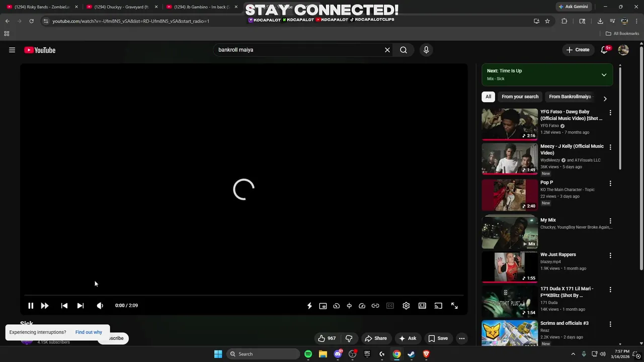Image resolution: width=644 pixels, height=362 pixels.
Task: Open more actions ellipsis below video
Action: click(462, 338)
